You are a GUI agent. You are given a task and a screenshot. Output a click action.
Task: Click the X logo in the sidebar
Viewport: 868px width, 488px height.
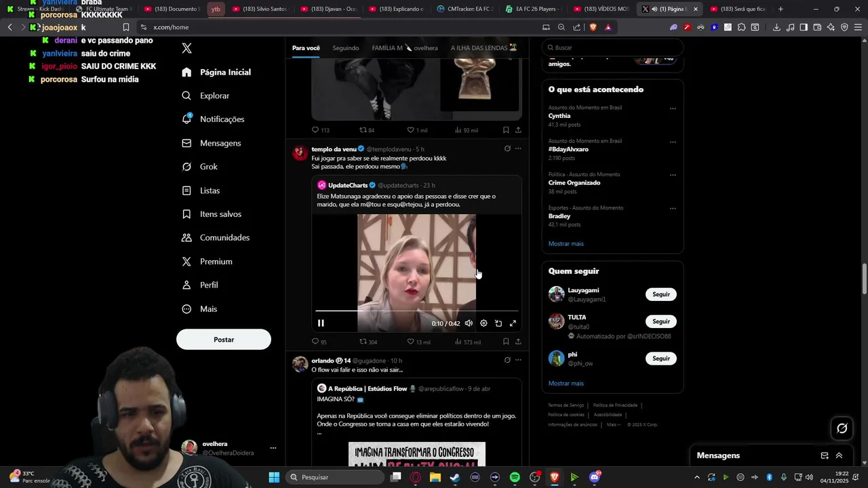[187, 48]
